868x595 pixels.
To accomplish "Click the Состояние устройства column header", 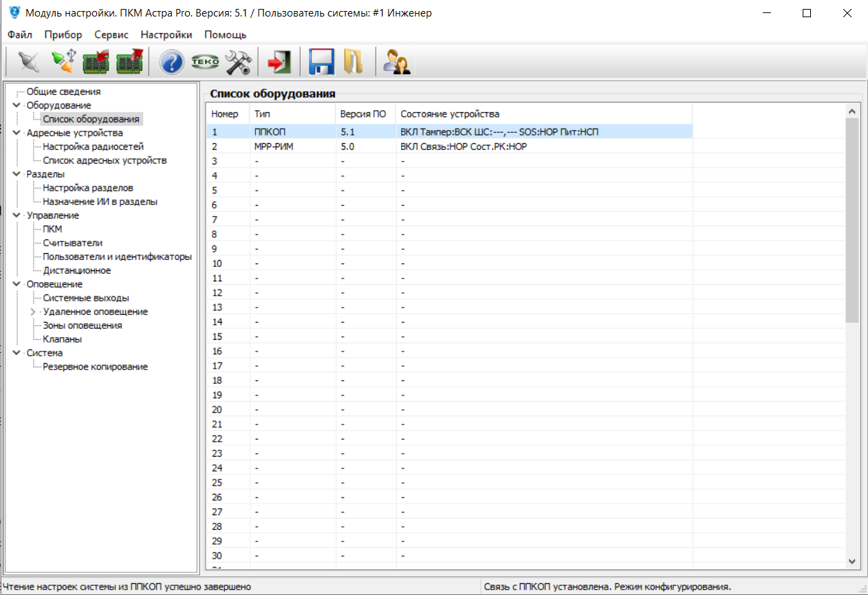I will coord(449,113).
